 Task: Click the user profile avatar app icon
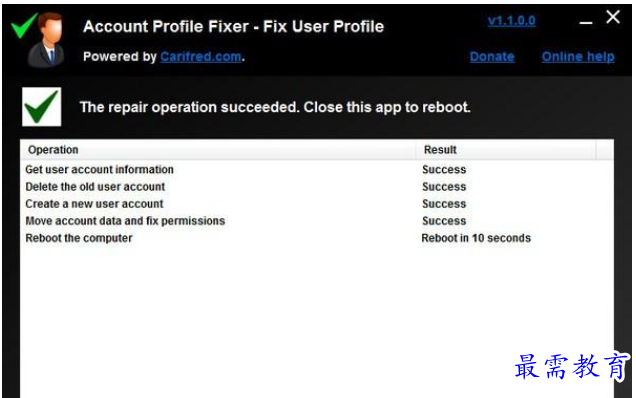[x=46, y=40]
